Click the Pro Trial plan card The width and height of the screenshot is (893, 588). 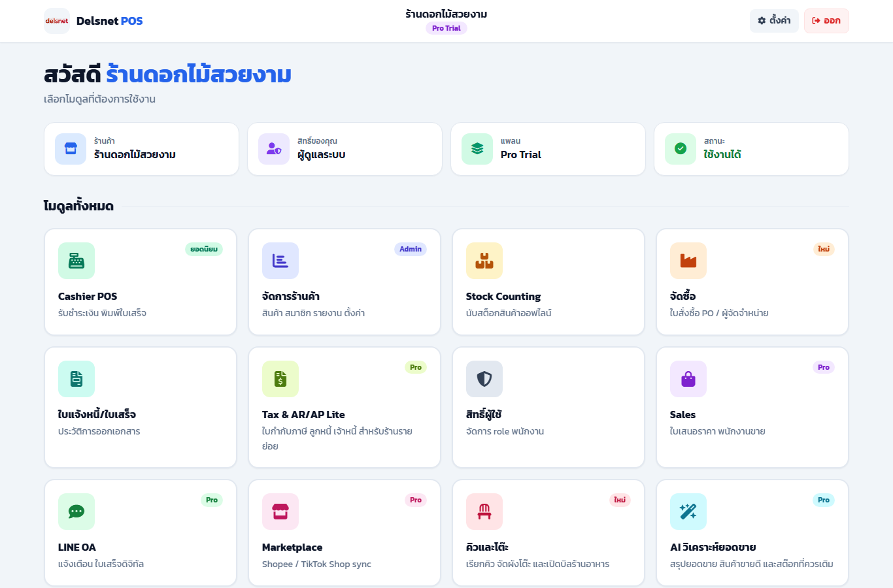click(548, 149)
